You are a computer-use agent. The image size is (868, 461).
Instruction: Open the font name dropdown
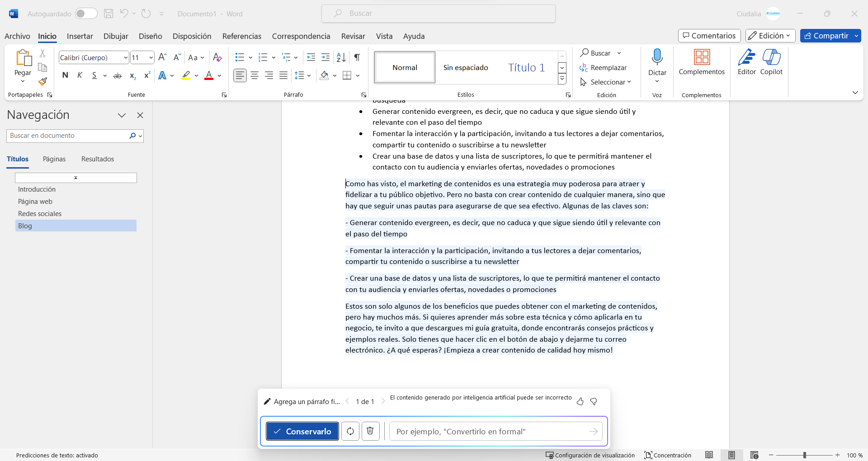click(x=126, y=57)
